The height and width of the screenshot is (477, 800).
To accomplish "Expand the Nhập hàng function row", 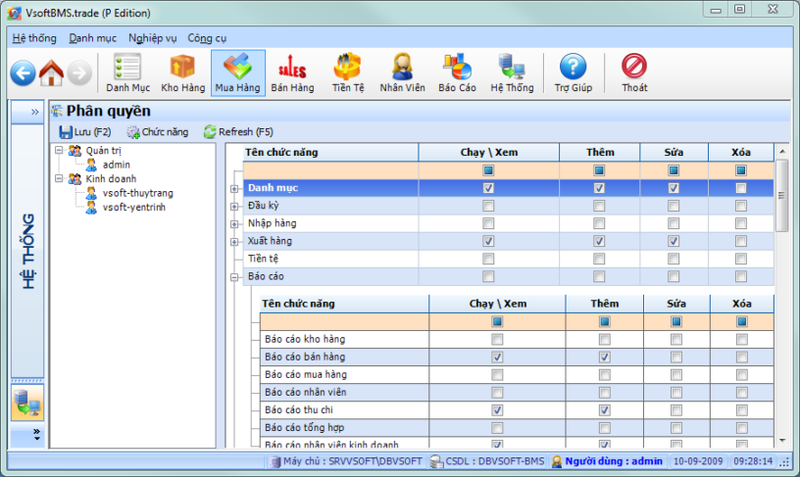I will (234, 224).
